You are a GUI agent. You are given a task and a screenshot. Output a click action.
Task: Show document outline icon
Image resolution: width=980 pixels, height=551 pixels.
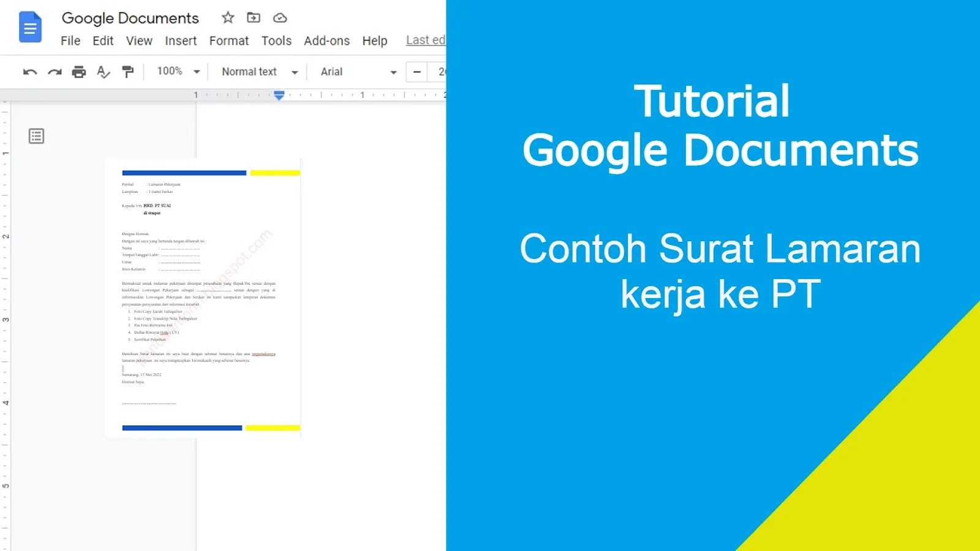coord(37,136)
